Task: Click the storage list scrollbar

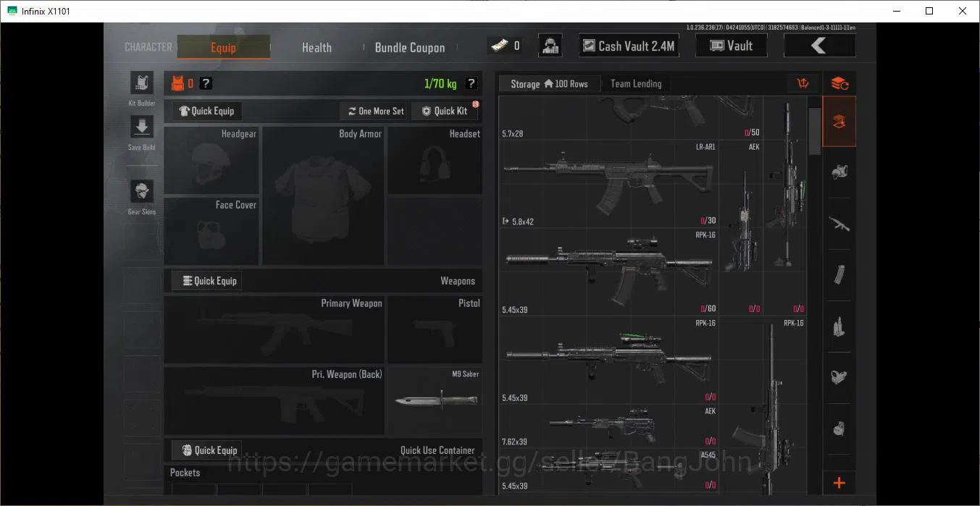Action: coord(814,131)
